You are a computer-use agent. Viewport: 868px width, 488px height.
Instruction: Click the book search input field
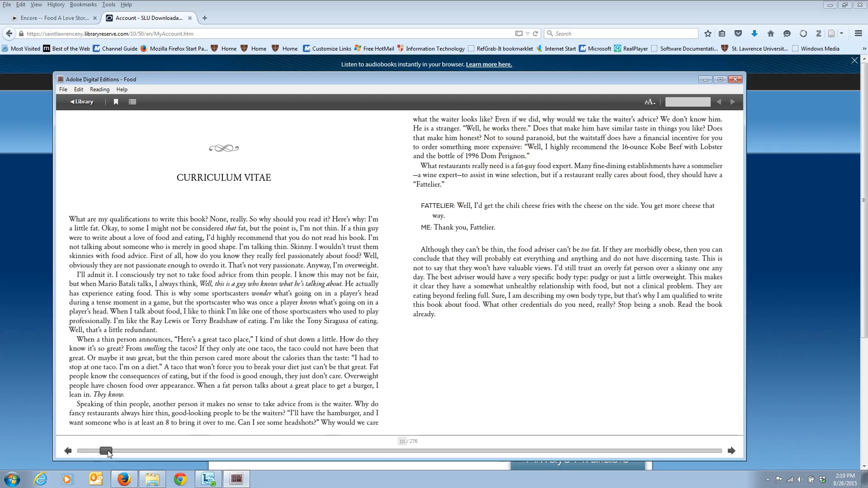pos(688,102)
